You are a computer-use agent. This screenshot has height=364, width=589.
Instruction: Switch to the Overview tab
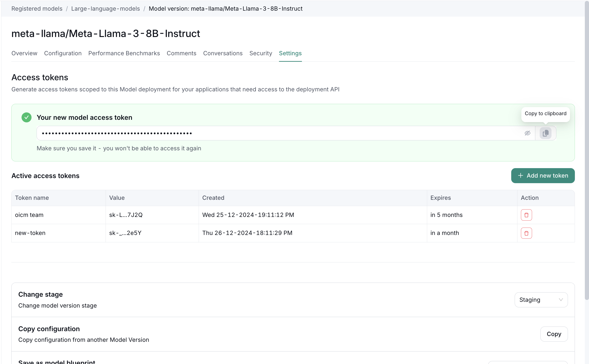point(24,53)
